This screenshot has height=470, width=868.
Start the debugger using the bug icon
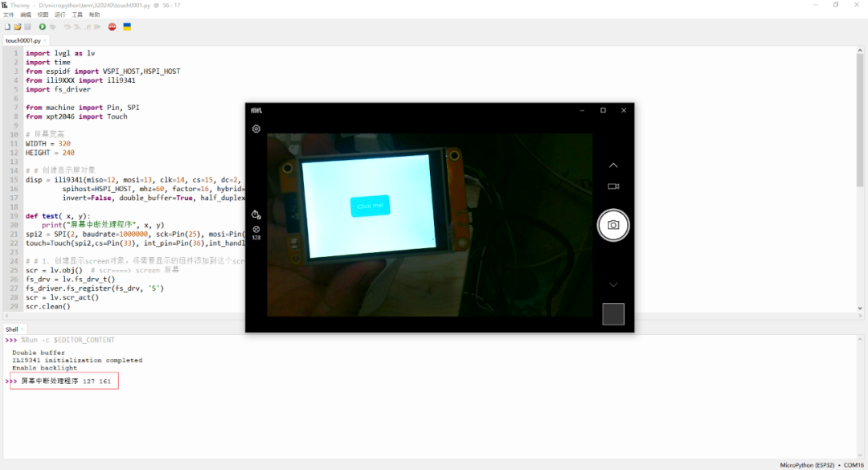52,27
